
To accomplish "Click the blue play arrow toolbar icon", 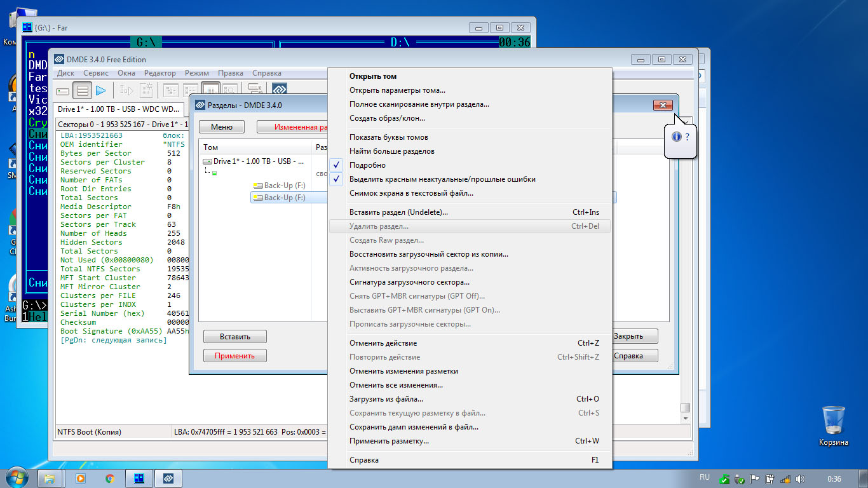I will 100,91.
